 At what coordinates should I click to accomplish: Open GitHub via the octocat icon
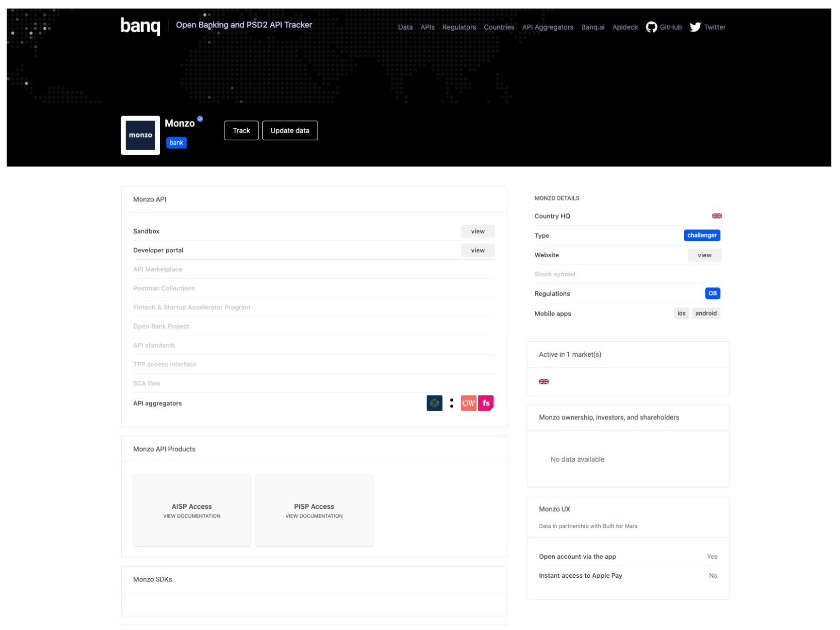[x=651, y=27]
